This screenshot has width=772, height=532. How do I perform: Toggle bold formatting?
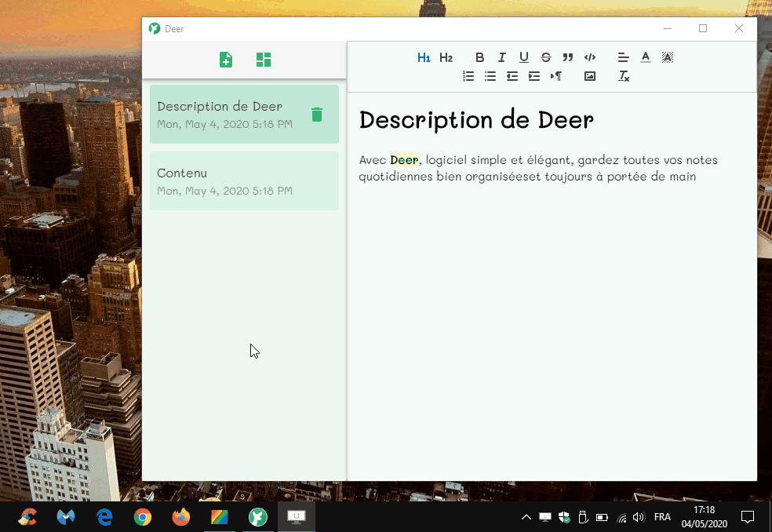coord(479,57)
